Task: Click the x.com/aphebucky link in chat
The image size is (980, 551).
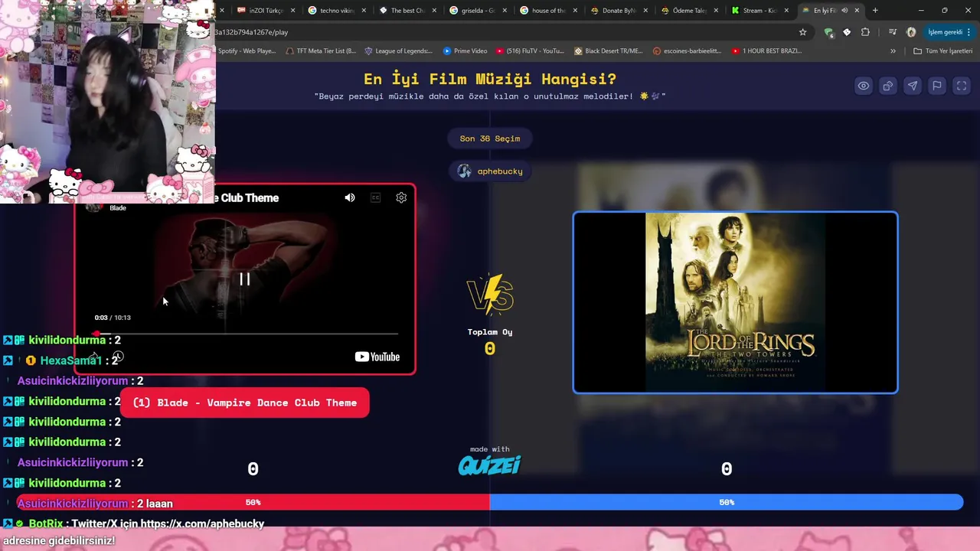Action: tap(203, 523)
